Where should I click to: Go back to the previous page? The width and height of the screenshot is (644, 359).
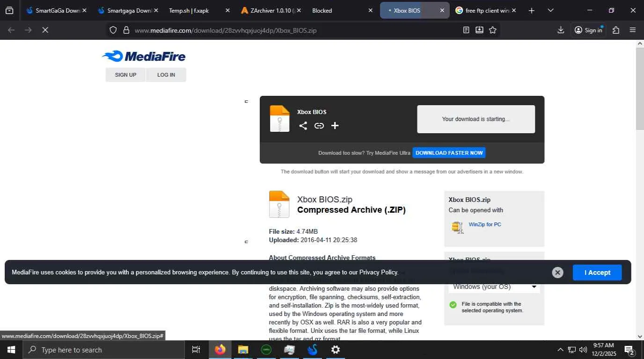point(11,30)
